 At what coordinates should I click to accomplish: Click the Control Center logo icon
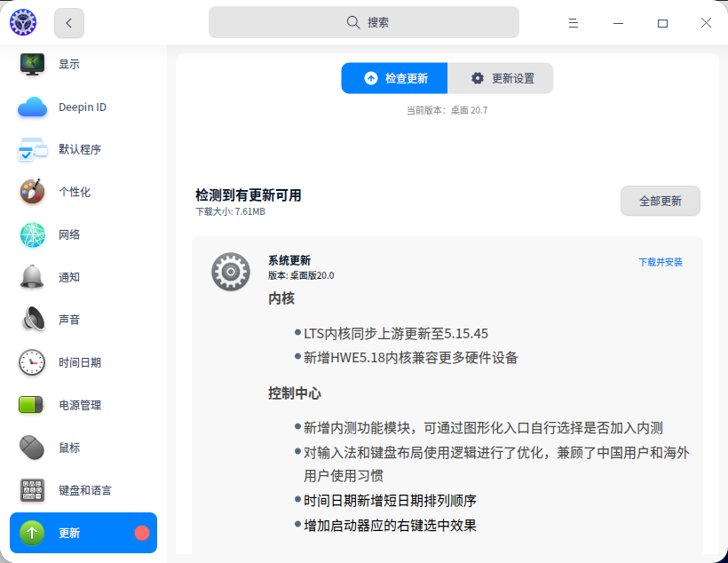pyautogui.click(x=23, y=22)
